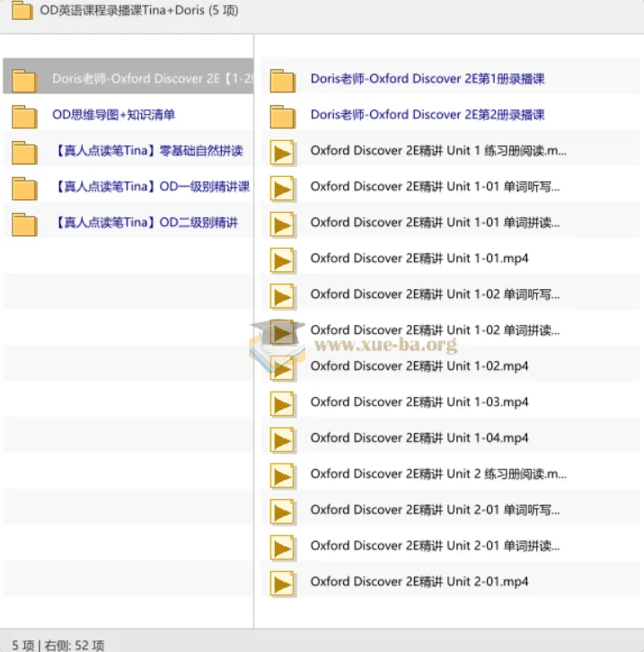Select file name Unit 1-02 单词拼读...
Image resolution: width=644 pixels, height=652 pixels.
coord(436,330)
